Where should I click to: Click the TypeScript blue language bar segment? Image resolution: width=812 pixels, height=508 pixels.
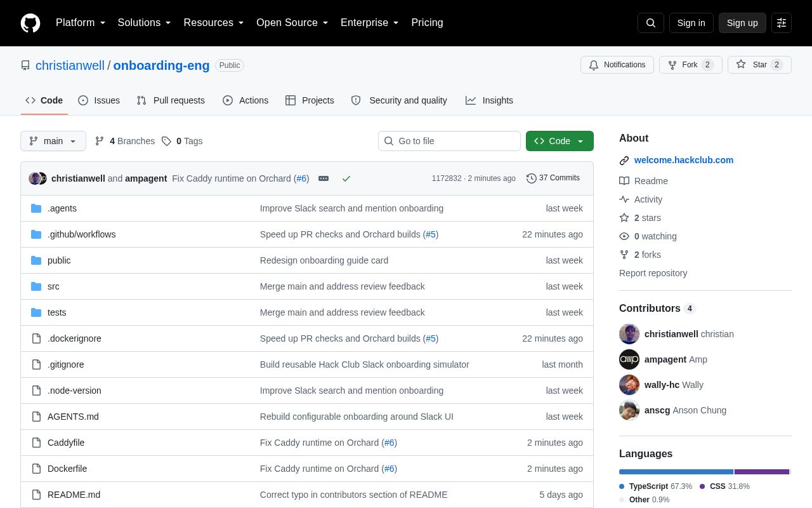point(676,472)
